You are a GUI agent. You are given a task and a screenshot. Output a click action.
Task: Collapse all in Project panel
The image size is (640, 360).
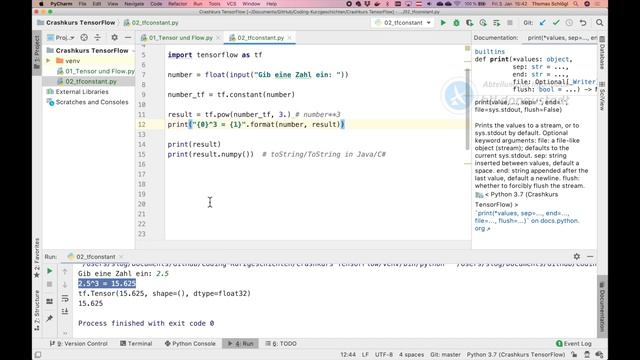pos(98,38)
